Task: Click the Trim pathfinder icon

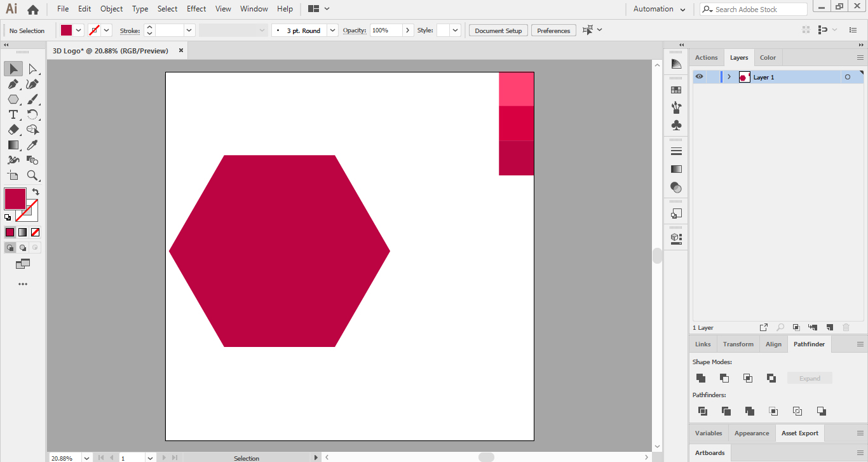Action: click(726, 411)
